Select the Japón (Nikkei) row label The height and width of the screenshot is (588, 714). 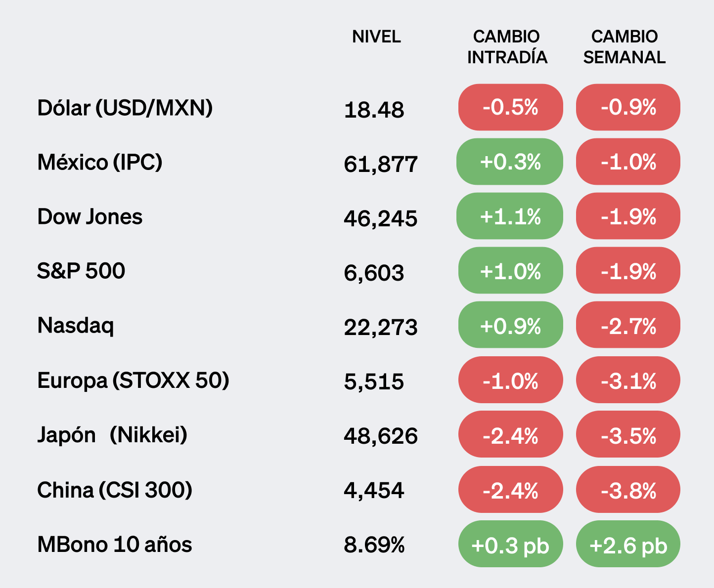coord(112,435)
